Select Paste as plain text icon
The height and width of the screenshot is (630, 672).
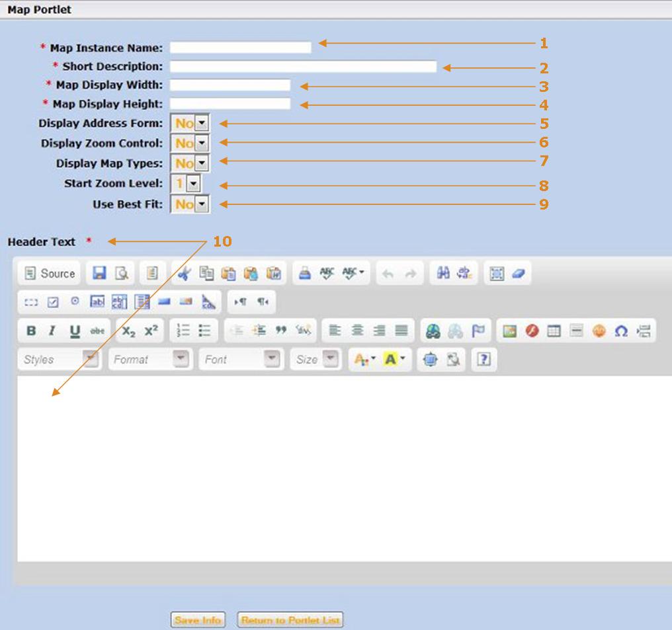[251, 273]
